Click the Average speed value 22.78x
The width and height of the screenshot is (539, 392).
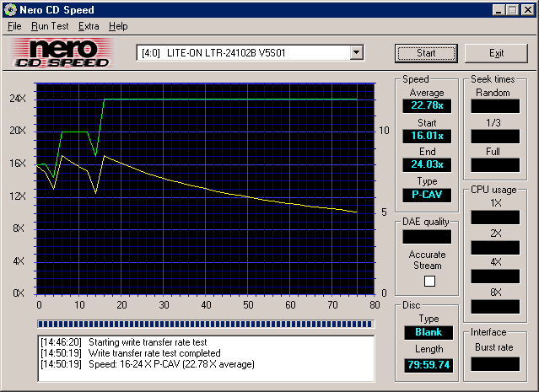pyautogui.click(x=427, y=105)
